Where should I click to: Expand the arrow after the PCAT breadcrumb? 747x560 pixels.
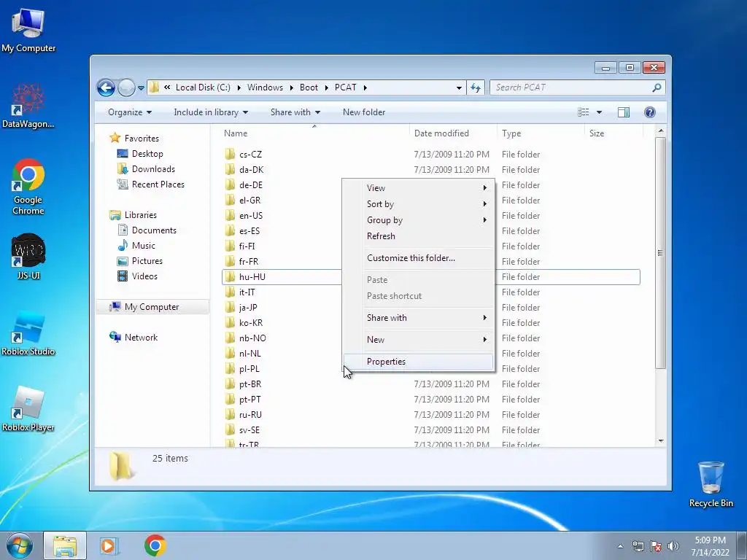365,87
